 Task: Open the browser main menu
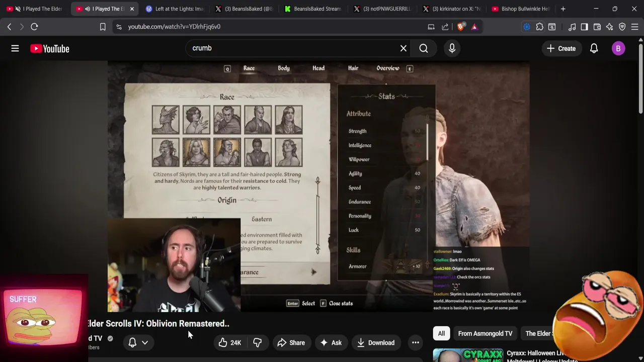(635, 27)
